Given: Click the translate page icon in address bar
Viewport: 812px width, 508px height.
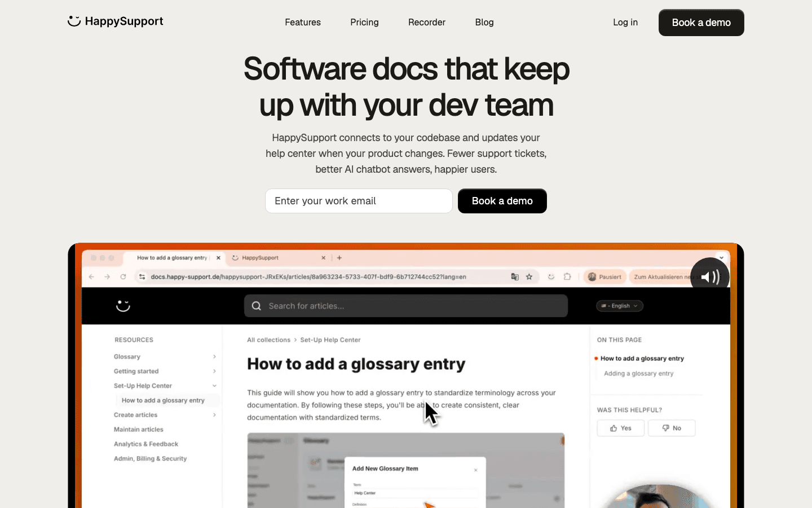Looking at the screenshot, I should click(515, 277).
